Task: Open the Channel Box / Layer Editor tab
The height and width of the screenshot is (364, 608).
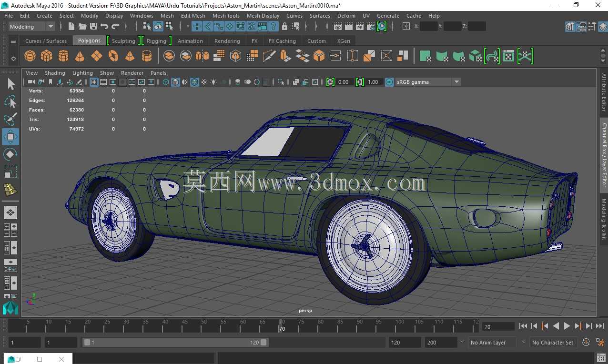Action: click(604, 155)
